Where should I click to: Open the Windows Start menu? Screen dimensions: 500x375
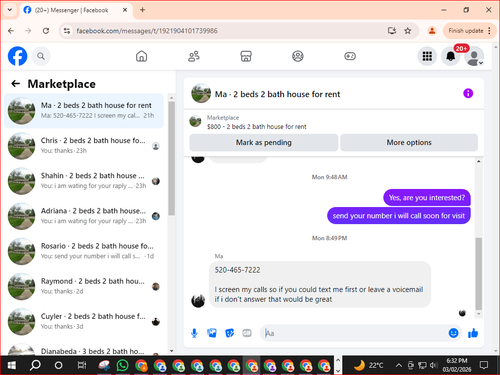coord(12,365)
